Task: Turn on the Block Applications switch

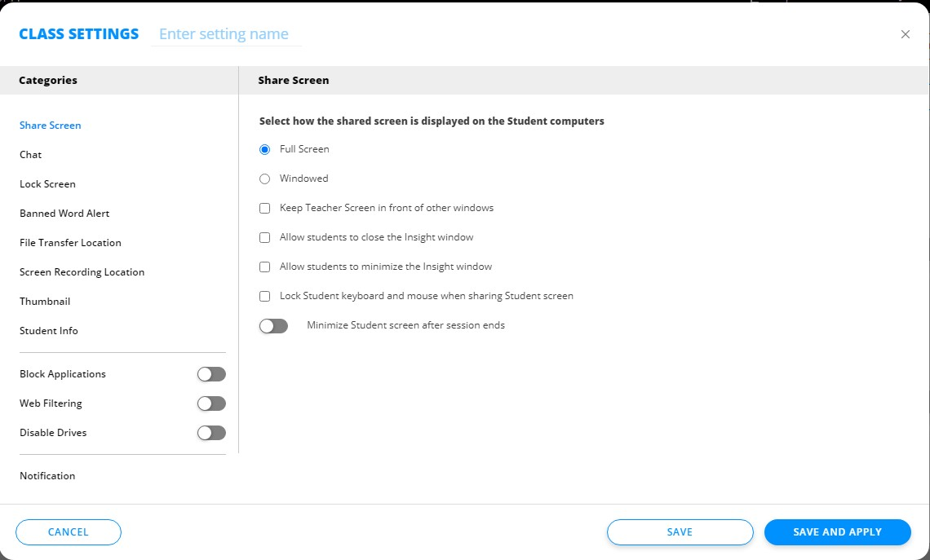Action: coord(211,374)
